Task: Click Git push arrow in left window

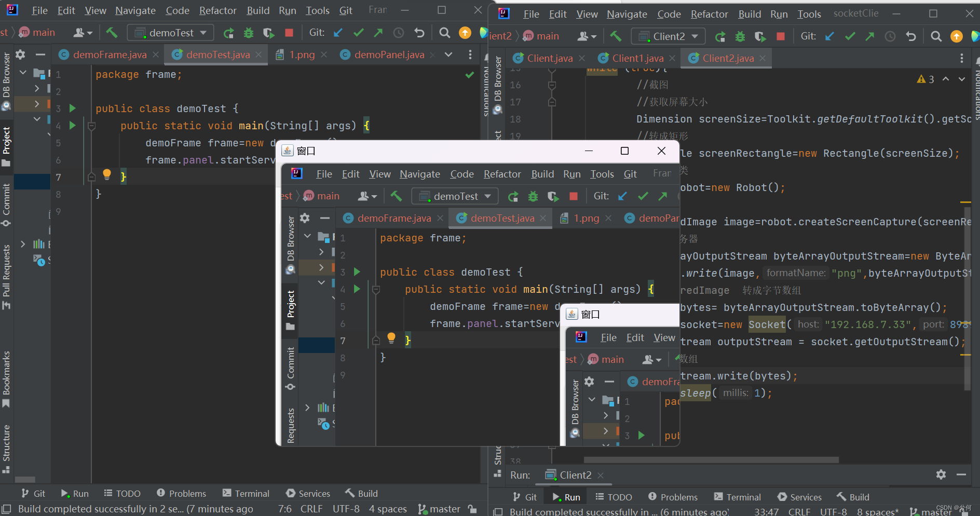Action: pos(378,33)
